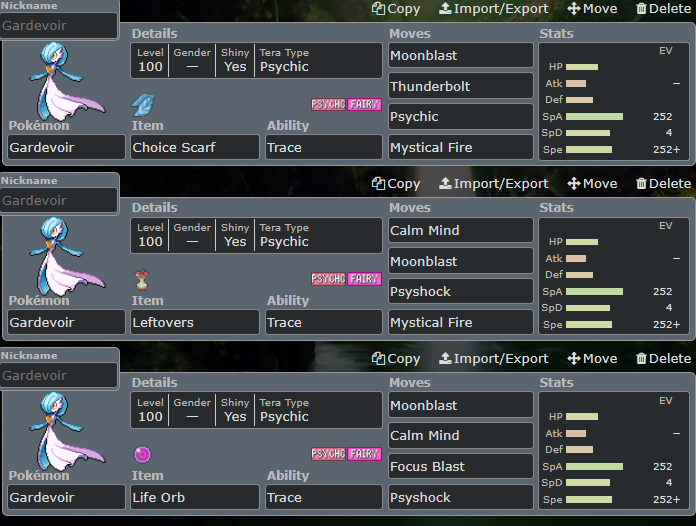Click Move on the Leftovers set
The width and height of the screenshot is (696, 526).
pyautogui.click(x=592, y=183)
